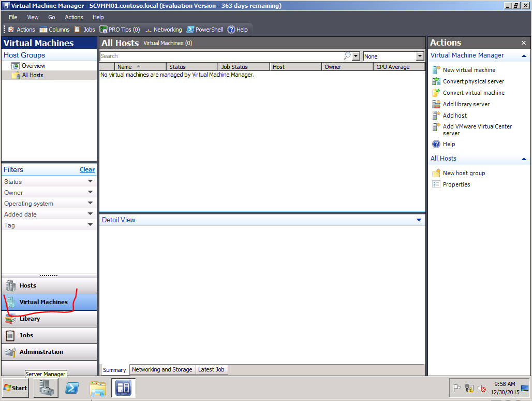This screenshot has height=401, width=532.
Task: Open the None grouping combo box
Action: pyautogui.click(x=394, y=56)
